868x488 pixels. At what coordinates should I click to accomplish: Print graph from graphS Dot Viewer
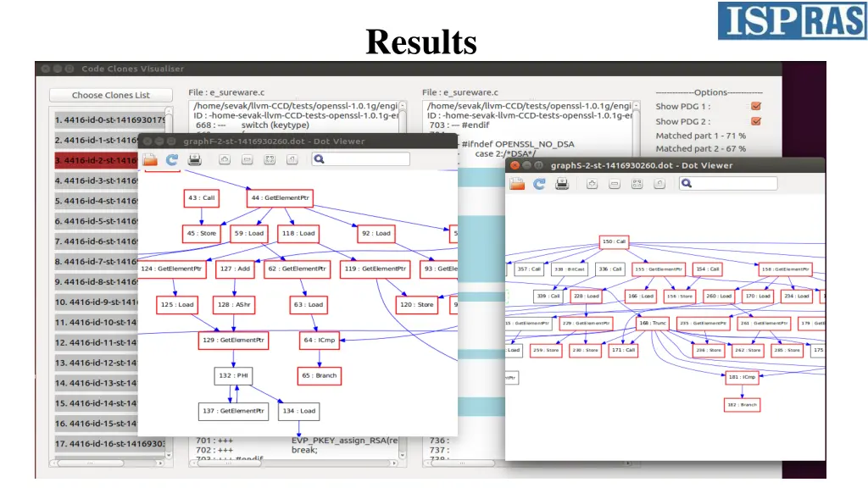pyautogui.click(x=562, y=184)
